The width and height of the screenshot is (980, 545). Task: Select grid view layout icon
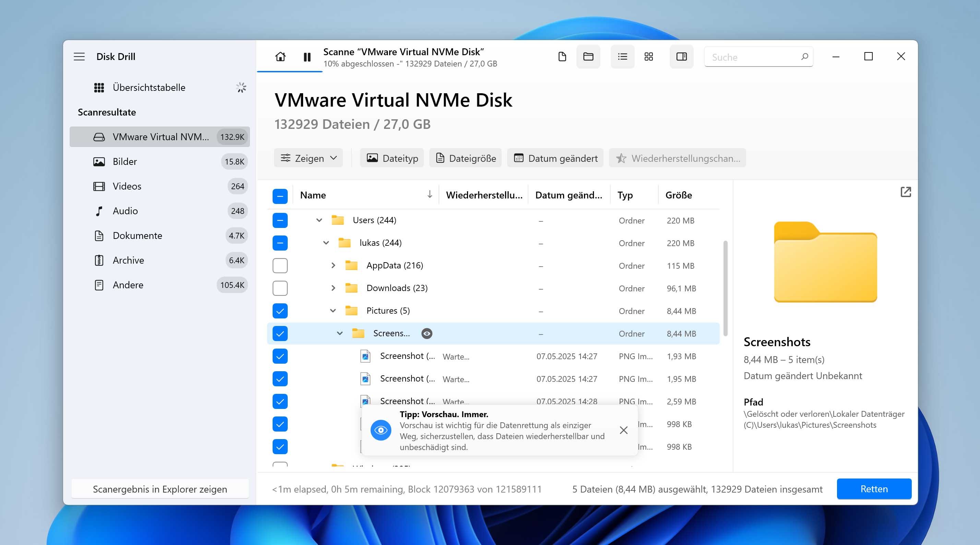click(x=649, y=57)
